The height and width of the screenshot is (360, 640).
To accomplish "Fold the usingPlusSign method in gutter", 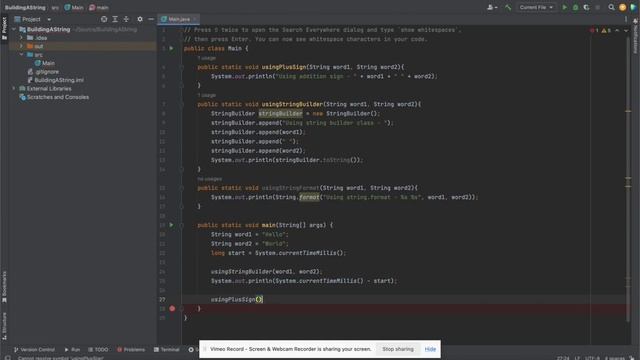I will pos(182,67).
